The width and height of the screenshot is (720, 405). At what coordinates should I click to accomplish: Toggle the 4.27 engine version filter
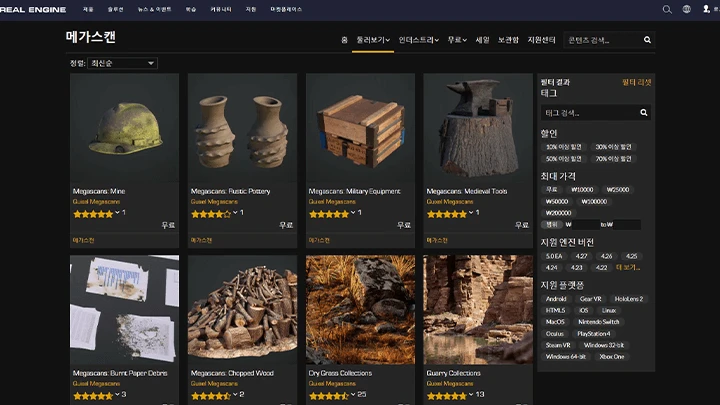point(581,256)
